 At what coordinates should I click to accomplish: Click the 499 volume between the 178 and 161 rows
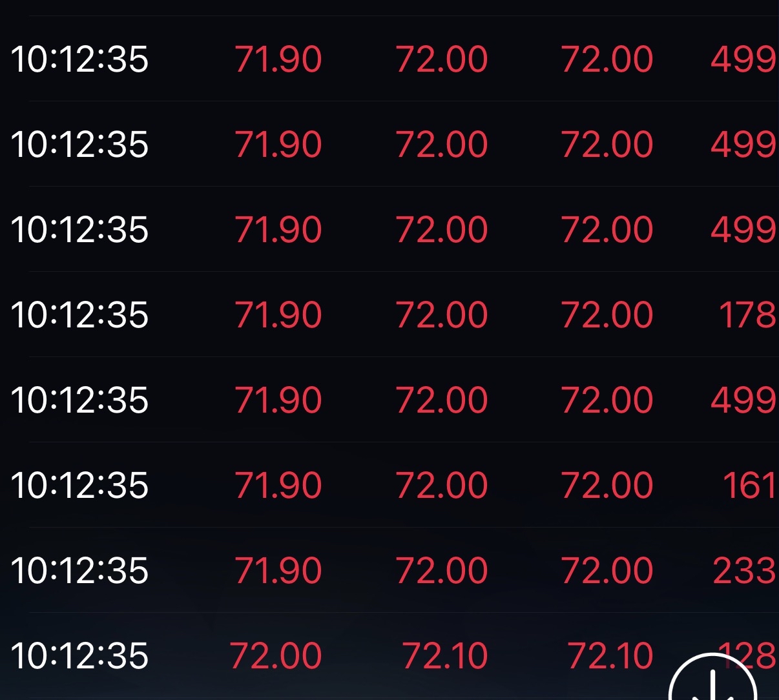(743, 400)
